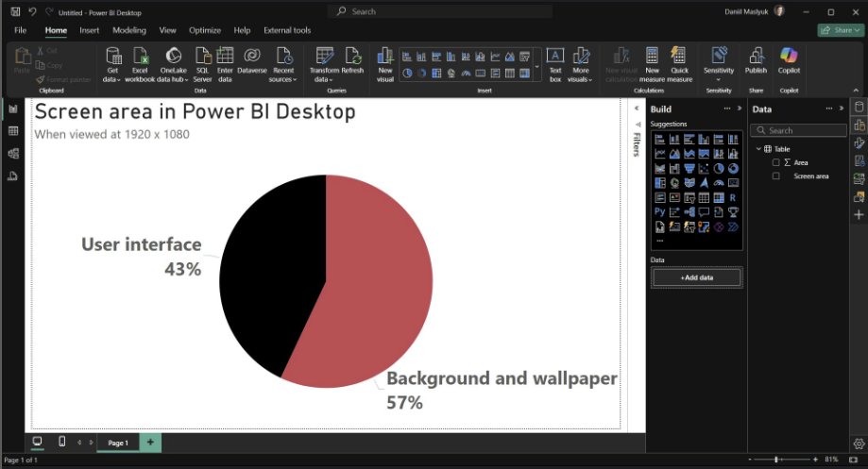Connect to SQL Server source
The image size is (868, 469).
[203, 65]
